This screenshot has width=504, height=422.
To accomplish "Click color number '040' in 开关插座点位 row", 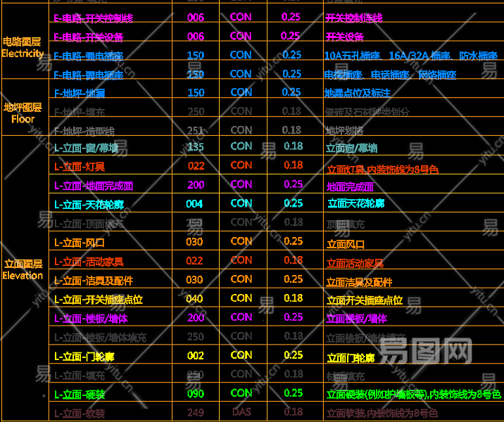I will [x=194, y=299].
